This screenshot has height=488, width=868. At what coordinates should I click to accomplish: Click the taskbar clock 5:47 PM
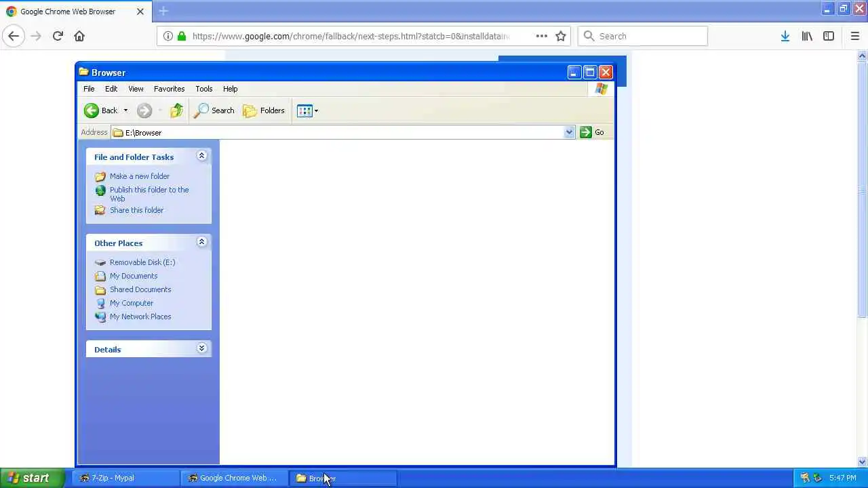coord(842,478)
